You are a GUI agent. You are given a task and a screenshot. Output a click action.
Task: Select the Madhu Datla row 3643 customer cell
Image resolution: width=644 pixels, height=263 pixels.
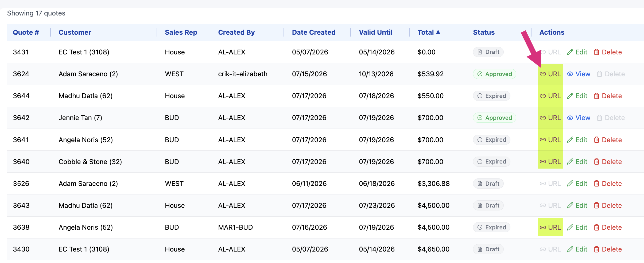[x=86, y=206]
